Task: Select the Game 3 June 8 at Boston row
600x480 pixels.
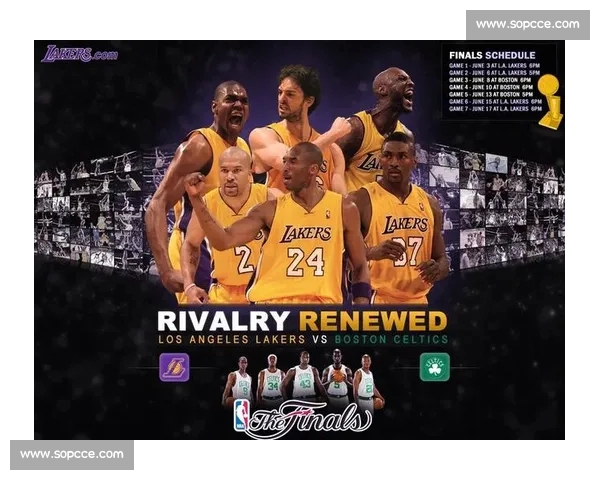Action: tap(490, 80)
